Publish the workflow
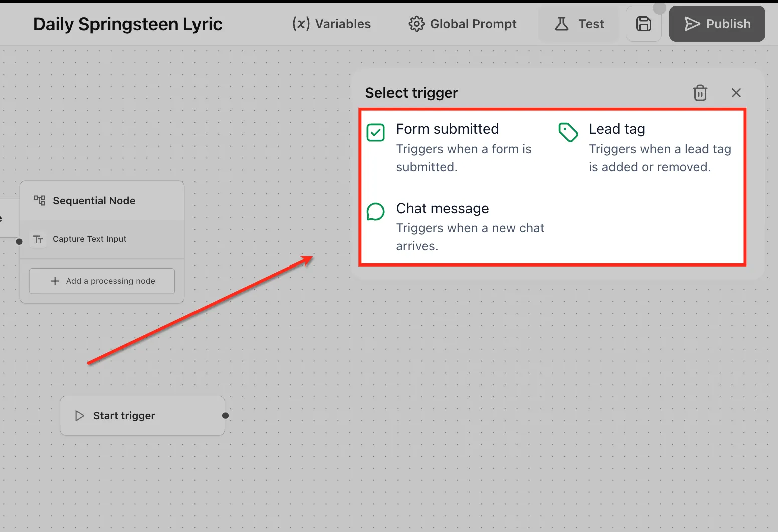778x532 pixels. [x=717, y=24]
